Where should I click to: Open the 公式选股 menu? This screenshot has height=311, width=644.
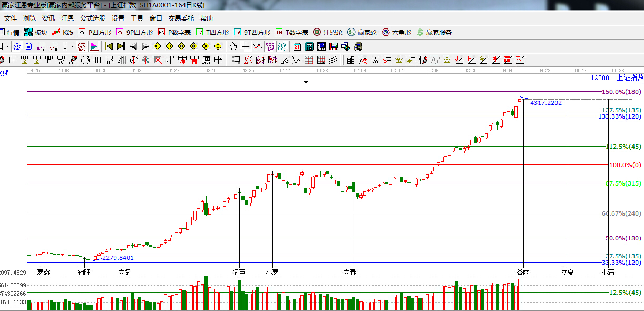(x=93, y=18)
